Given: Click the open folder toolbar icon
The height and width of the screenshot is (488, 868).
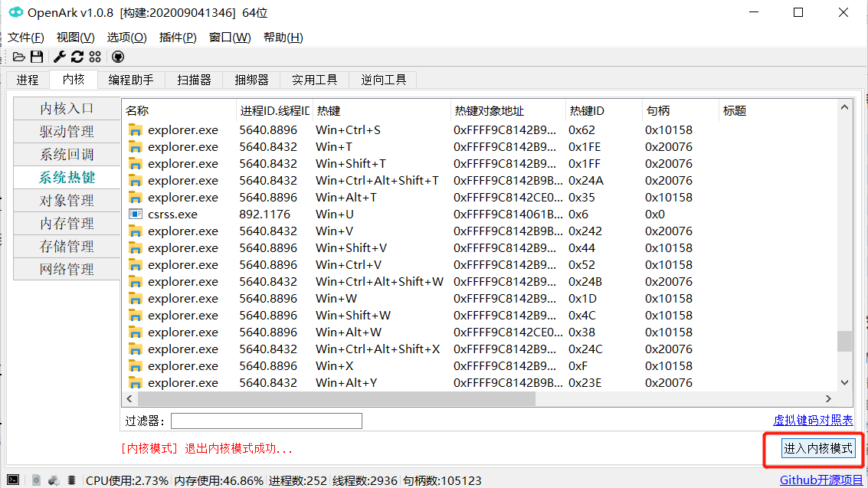Looking at the screenshot, I should point(19,57).
